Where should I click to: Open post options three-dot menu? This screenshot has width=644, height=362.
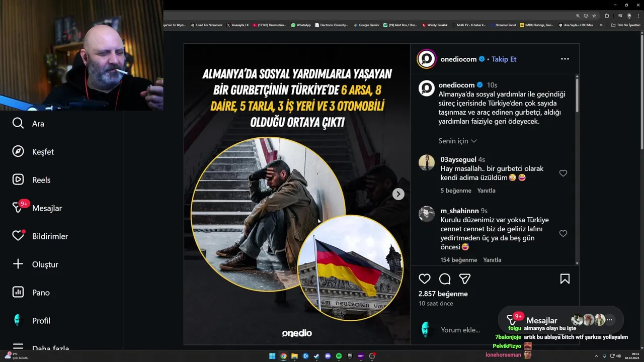(565, 59)
